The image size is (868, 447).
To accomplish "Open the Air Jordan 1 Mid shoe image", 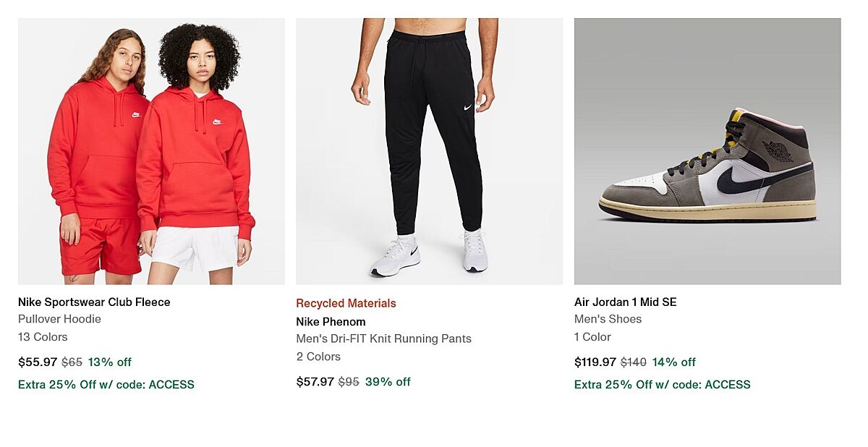I will click(707, 151).
